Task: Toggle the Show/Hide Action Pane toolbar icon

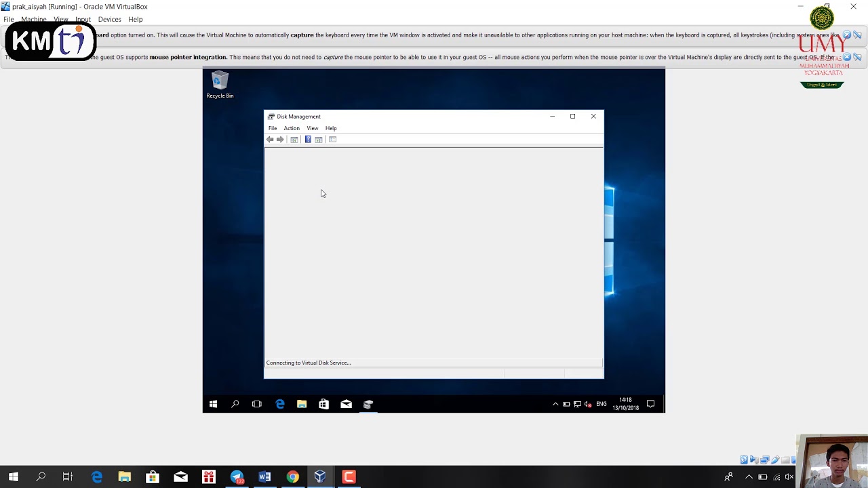Action: (319, 140)
